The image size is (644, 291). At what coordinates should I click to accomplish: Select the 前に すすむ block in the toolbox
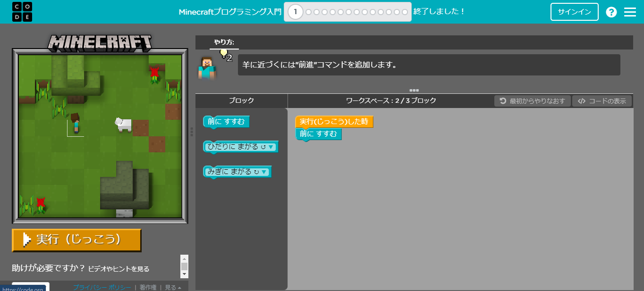[226, 122]
